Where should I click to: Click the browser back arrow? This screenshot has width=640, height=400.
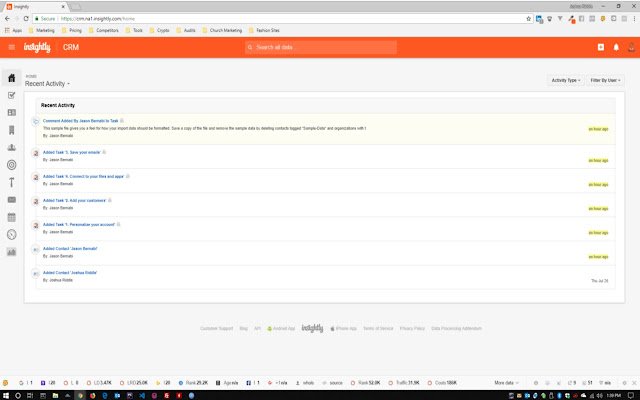tap(7, 19)
